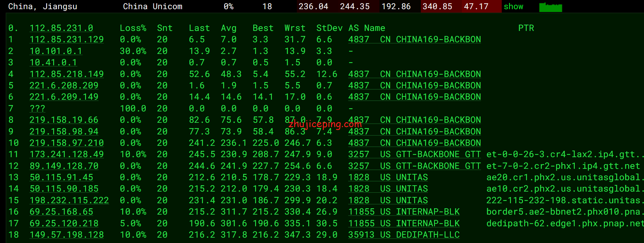Viewport: 644px width, 243px height.
Task: Click AS 4837 CHINA169-BACKBON link at hop 5
Action: tap(414, 86)
